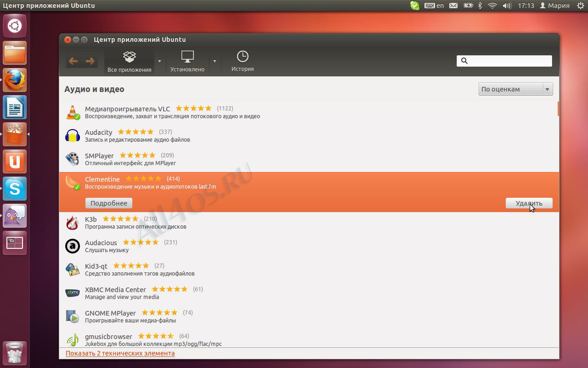Image resolution: width=588 pixels, height=368 pixels.
Task: Click gmusicbrowser note icon
Action: [x=73, y=340]
